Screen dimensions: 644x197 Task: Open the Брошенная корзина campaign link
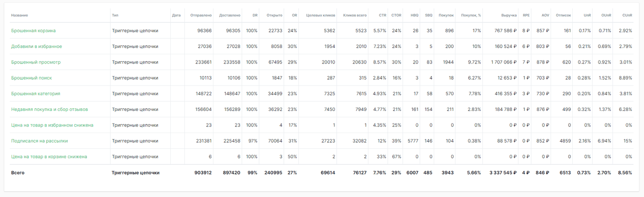34,31
